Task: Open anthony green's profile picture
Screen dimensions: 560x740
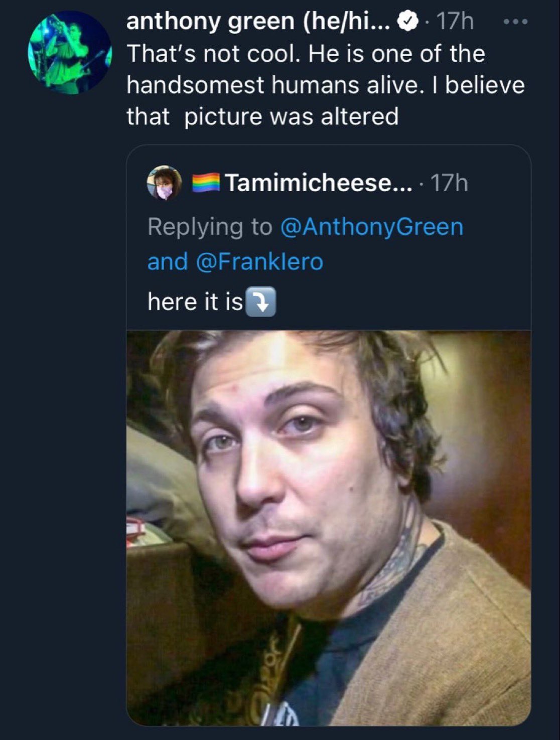Action: (x=69, y=52)
